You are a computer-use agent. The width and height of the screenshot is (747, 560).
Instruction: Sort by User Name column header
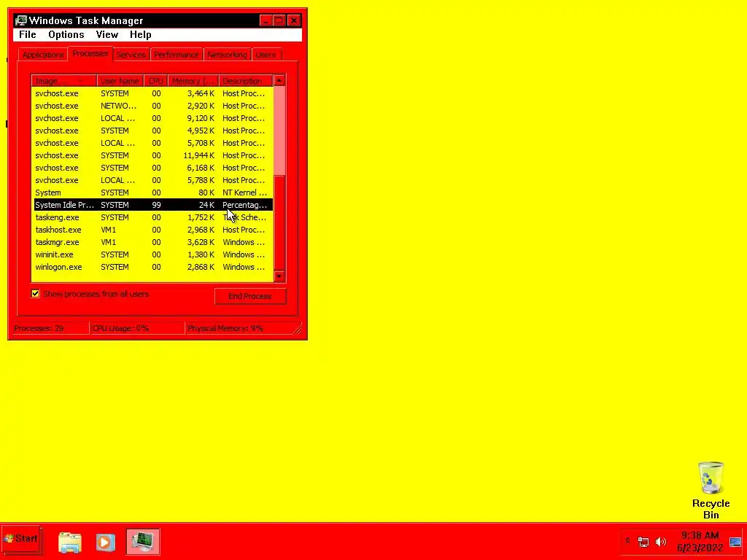click(x=120, y=81)
